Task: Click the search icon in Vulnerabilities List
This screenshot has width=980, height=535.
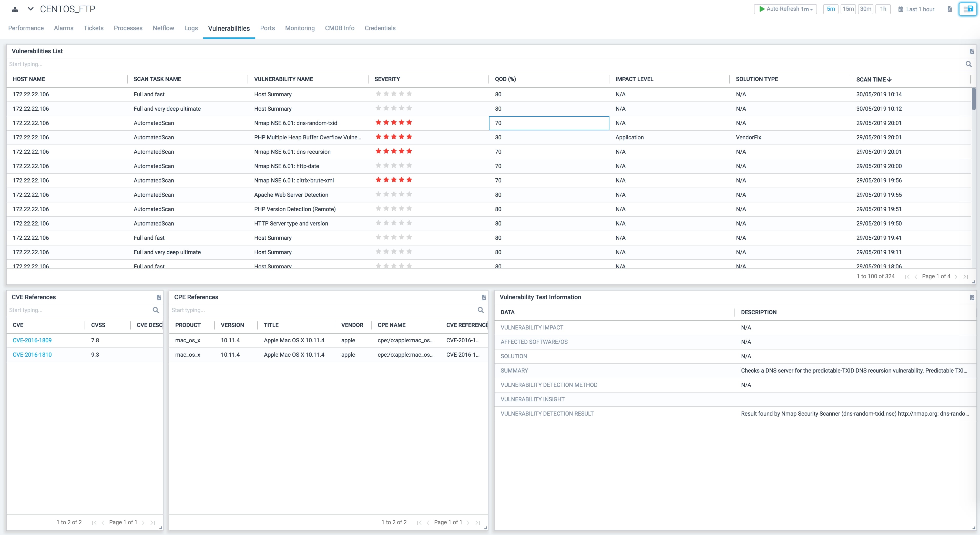Action: pyautogui.click(x=968, y=64)
